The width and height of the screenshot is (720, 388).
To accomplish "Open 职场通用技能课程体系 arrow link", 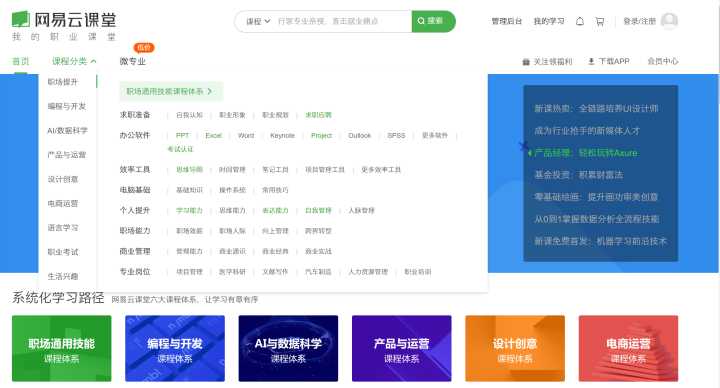I will [171, 91].
